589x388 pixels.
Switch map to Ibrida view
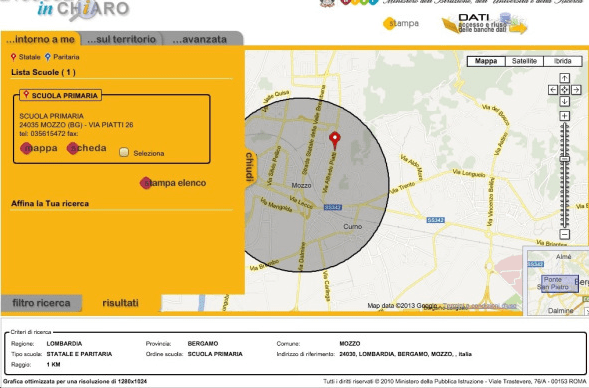point(563,61)
